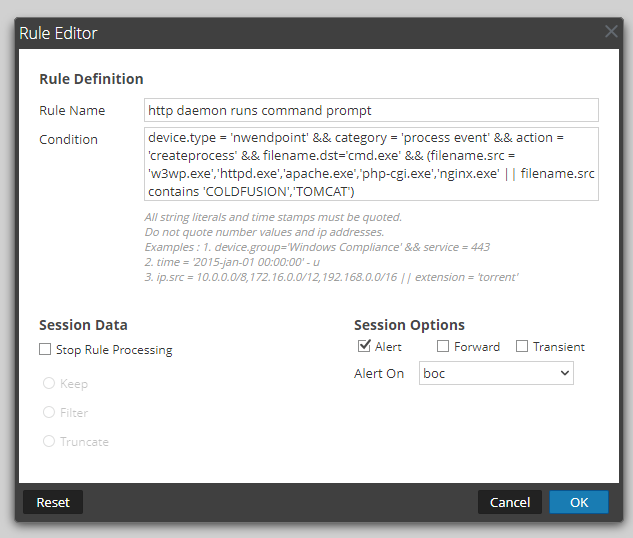Click the Session Data heading
The image size is (633, 538).
point(83,325)
